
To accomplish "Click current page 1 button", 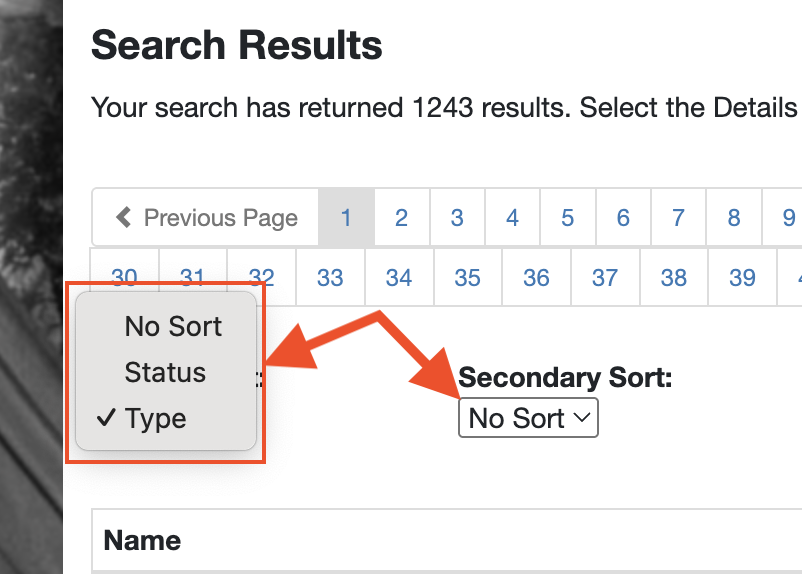I will pos(346,217).
